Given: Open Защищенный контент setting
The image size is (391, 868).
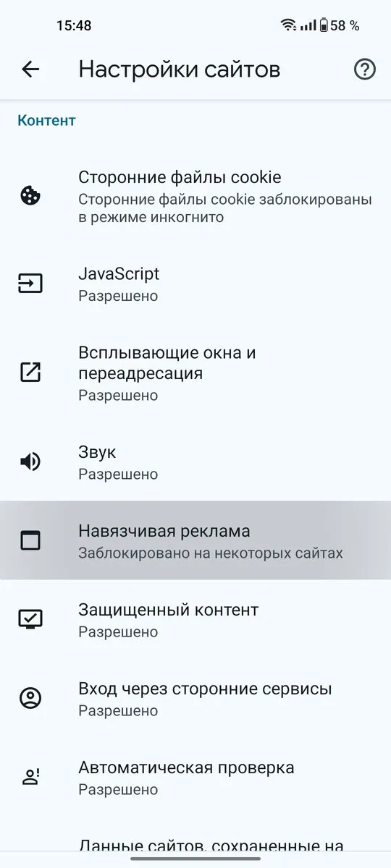Looking at the screenshot, I should [195, 619].
